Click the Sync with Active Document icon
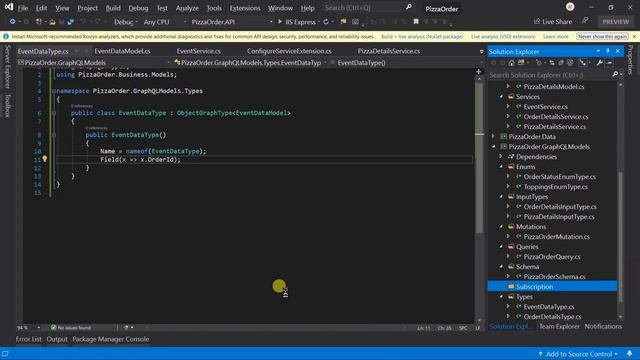 coord(552,63)
